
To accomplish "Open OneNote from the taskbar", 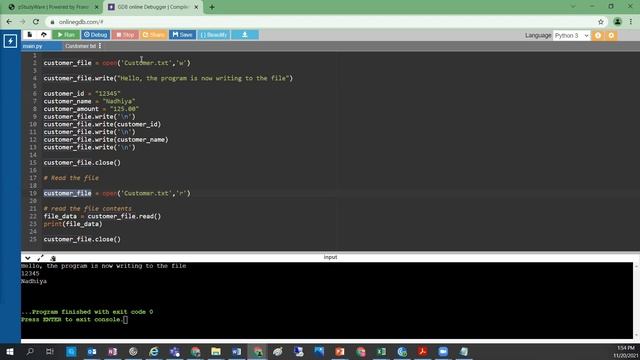I will coord(112,351).
